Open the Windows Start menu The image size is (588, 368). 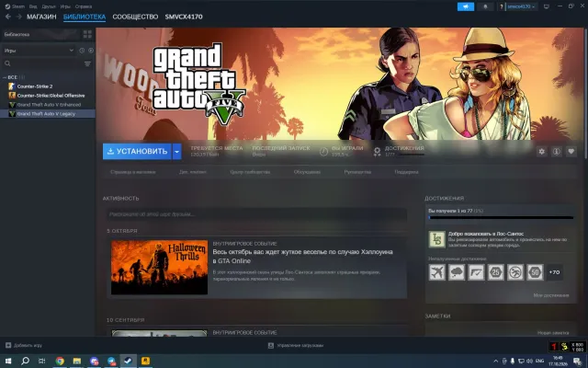pyautogui.click(x=8, y=361)
